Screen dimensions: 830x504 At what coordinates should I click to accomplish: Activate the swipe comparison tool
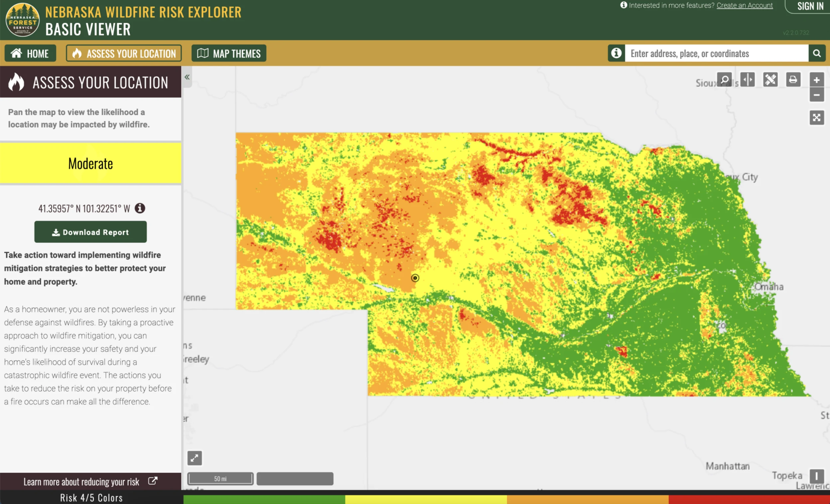(748, 79)
